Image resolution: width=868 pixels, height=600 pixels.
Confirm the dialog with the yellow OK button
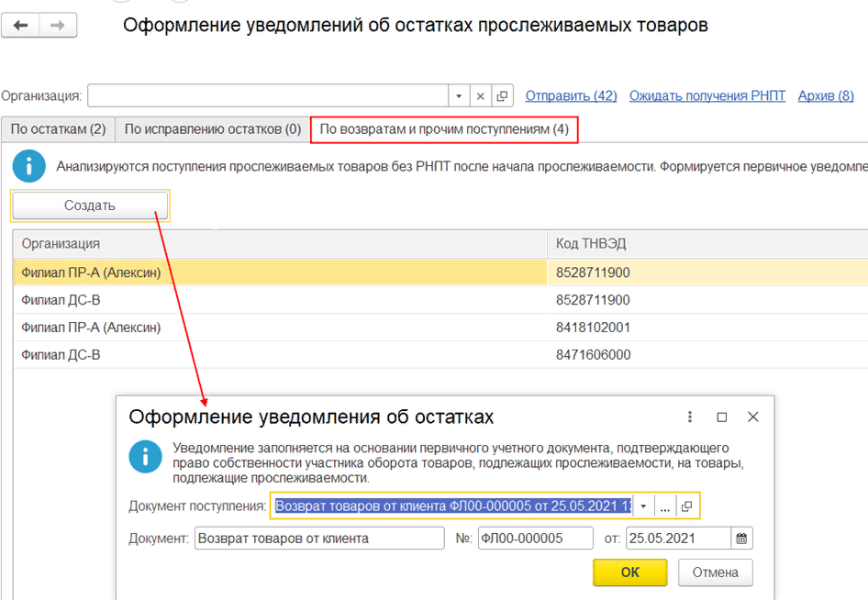coord(629,572)
